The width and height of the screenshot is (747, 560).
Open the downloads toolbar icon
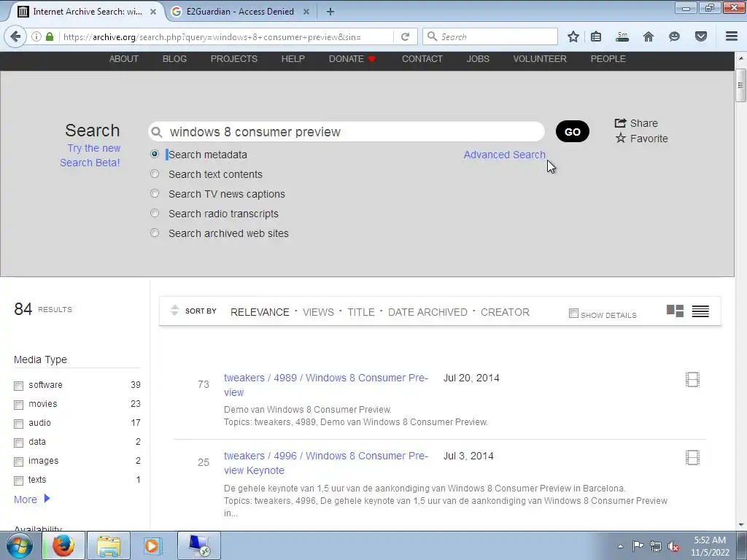[x=622, y=36]
